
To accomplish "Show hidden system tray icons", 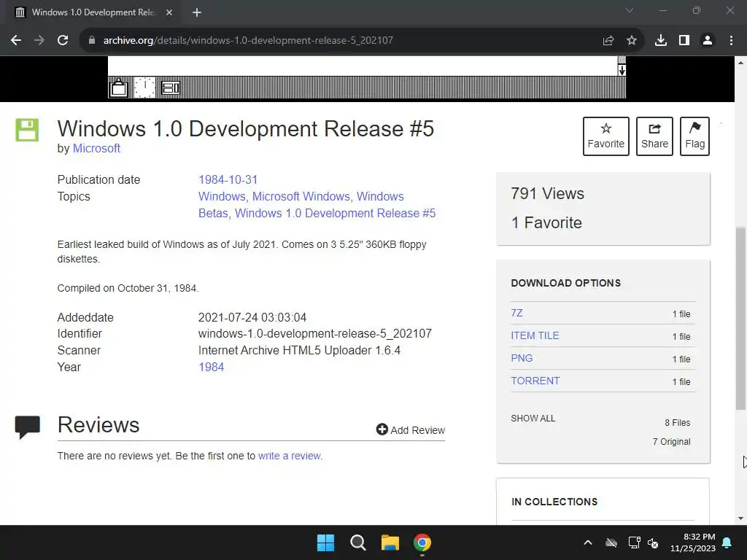I will pyautogui.click(x=588, y=542).
